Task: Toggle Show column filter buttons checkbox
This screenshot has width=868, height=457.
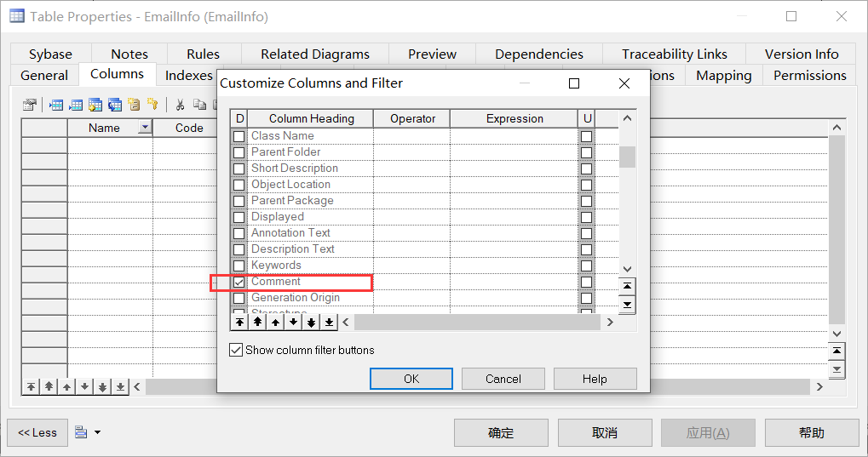Action: click(236, 350)
